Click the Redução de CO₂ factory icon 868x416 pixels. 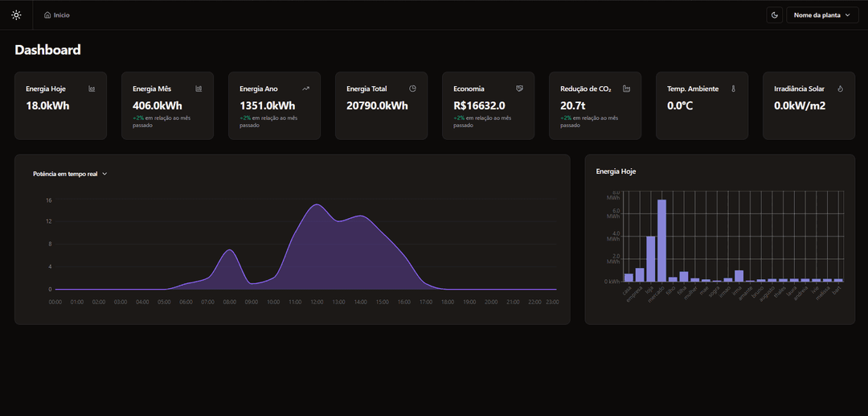[x=626, y=89]
